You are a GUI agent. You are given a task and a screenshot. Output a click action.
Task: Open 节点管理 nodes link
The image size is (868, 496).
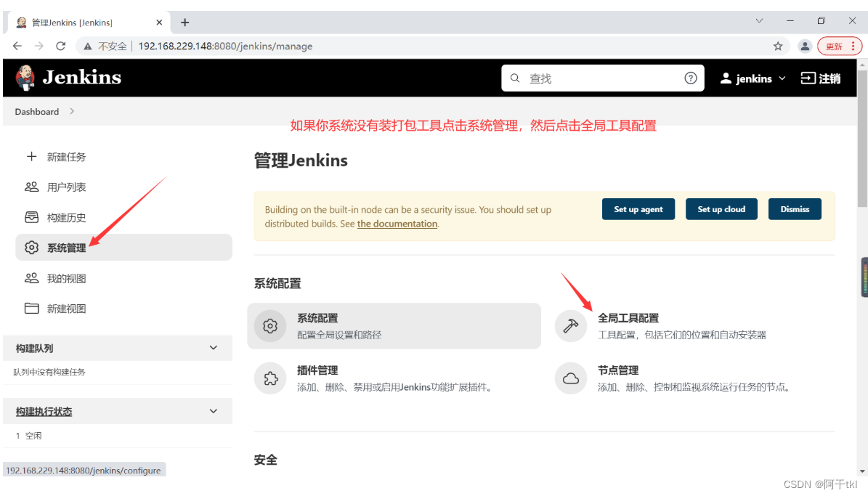point(618,370)
